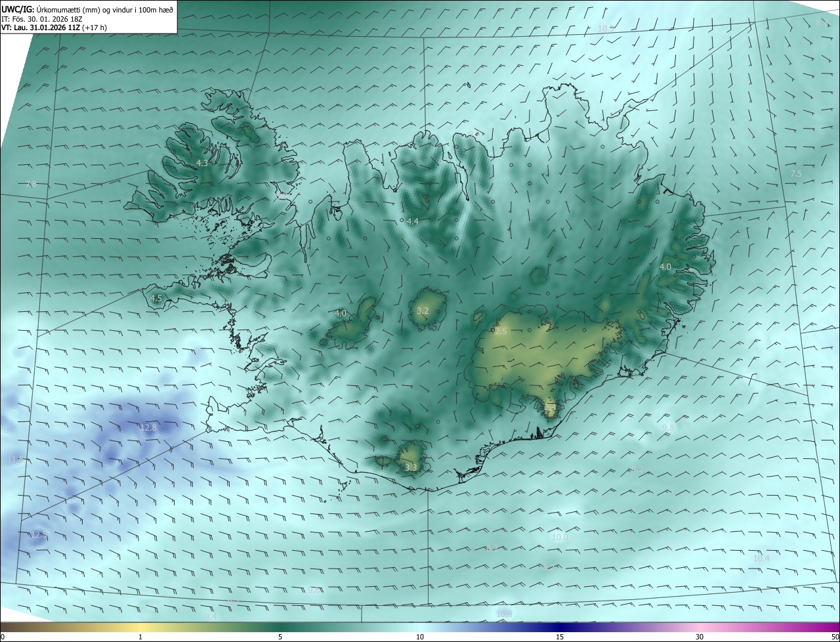Image resolution: width=840 pixels, height=642 pixels.
Task: Click the title 'Úrkomumætti (mm) og vindur í 100m hæð'
Action: point(104,9)
